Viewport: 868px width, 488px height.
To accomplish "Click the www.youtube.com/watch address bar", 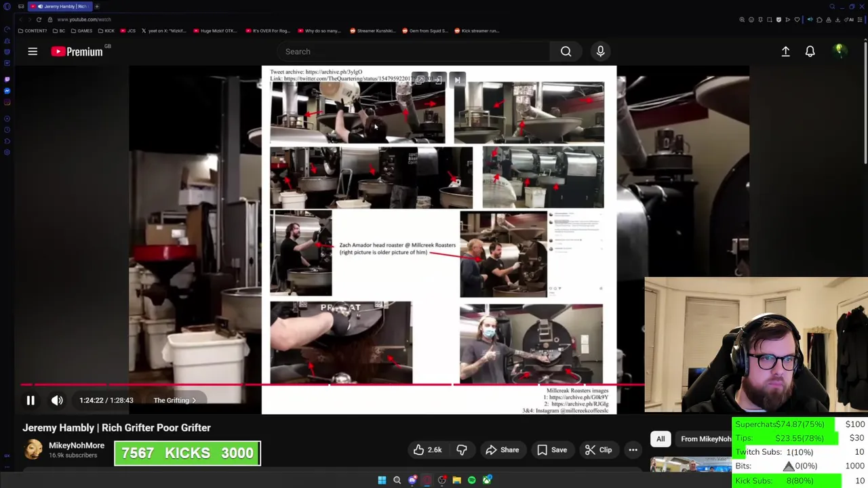I will click(x=84, y=20).
